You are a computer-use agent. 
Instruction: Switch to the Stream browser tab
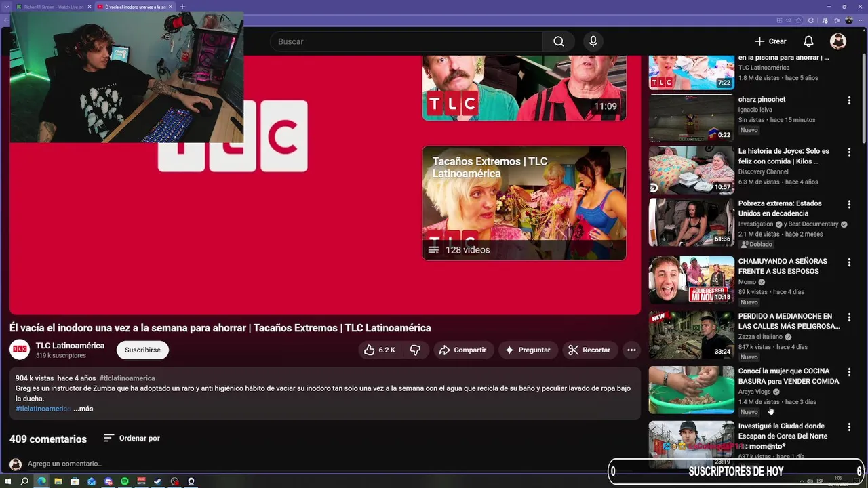(52, 7)
